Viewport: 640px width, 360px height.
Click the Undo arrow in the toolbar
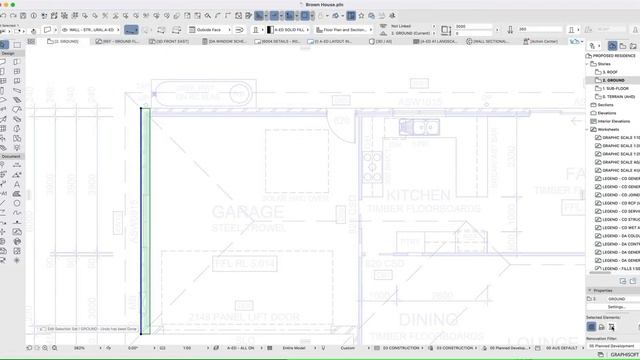[3, 16]
